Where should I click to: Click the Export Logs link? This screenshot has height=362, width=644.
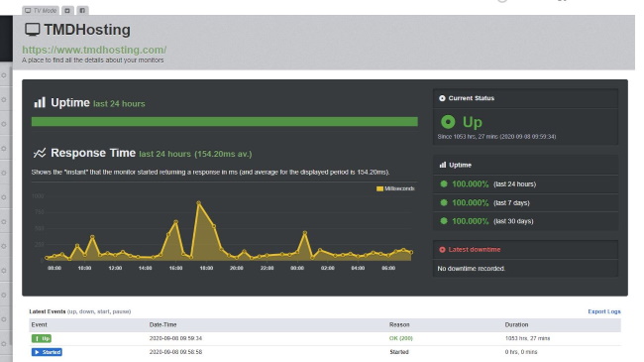pyautogui.click(x=604, y=311)
